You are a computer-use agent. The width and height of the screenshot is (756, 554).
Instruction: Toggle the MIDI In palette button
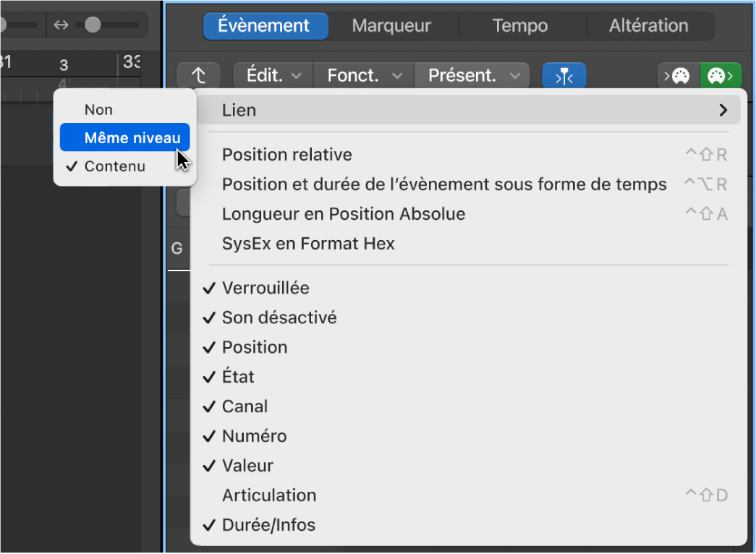click(x=678, y=75)
